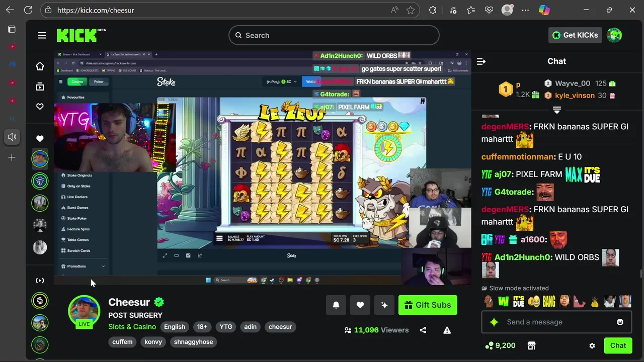
Task: Click the cheesur tag
Action: coord(280,327)
